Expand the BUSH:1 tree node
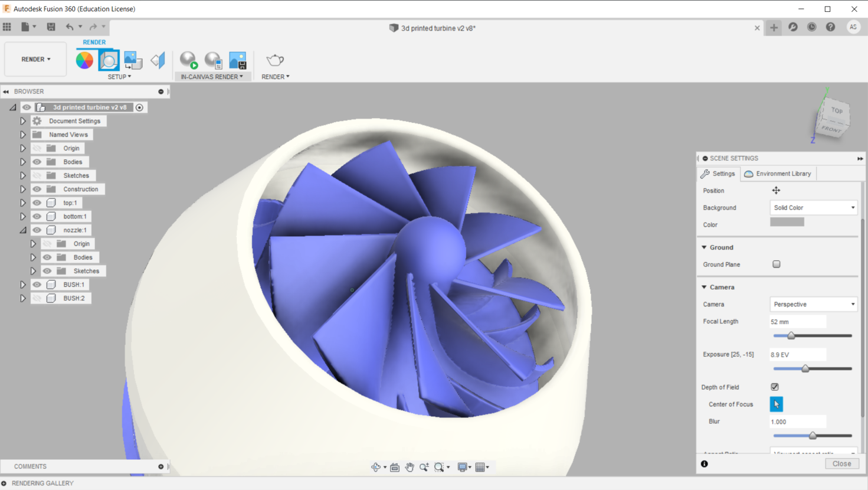Screen dimensions: 868x490 click(x=23, y=285)
